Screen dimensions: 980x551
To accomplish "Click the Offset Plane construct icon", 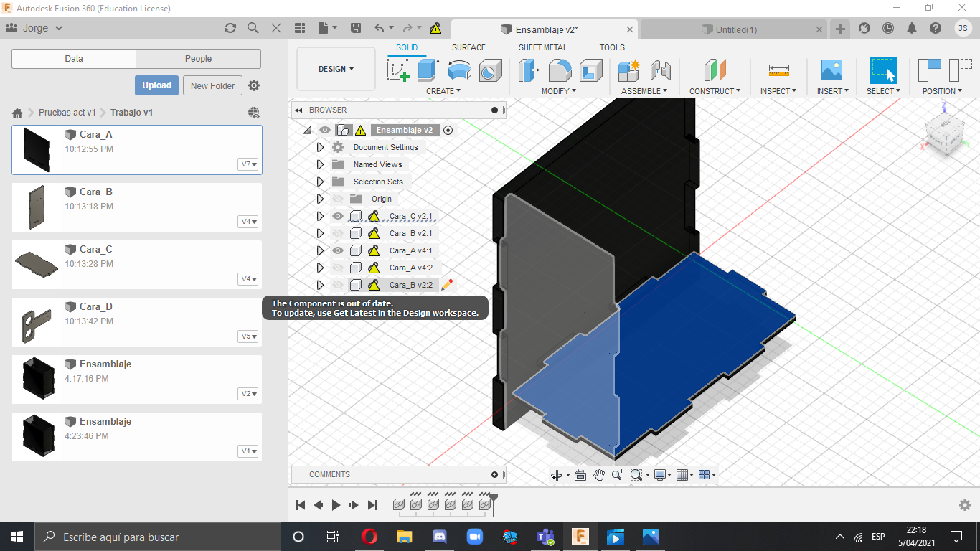I will click(715, 70).
